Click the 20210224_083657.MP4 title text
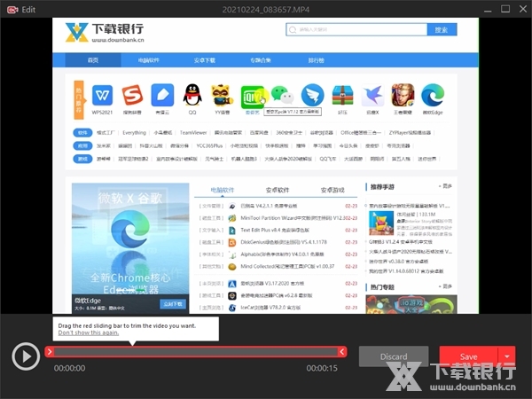Image resolution: width=532 pixels, height=399 pixels. coord(266,10)
